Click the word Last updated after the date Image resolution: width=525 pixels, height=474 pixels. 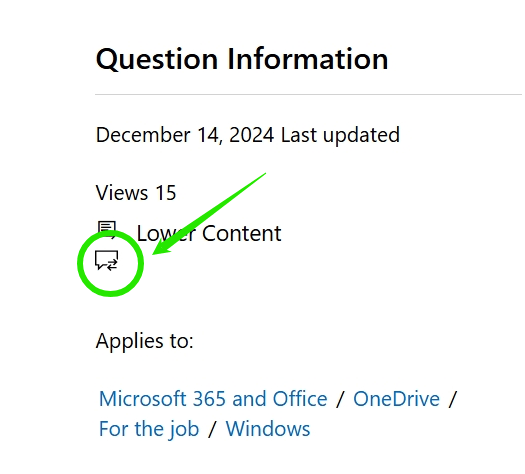pyautogui.click(x=340, y=135)
